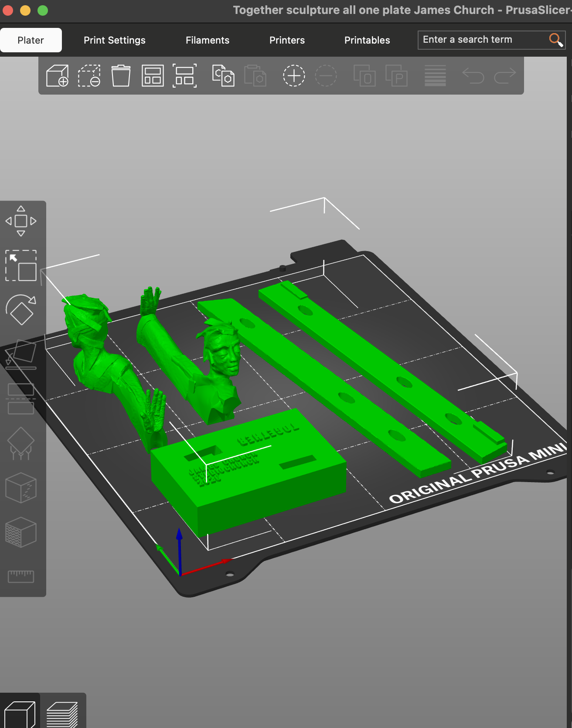Select Paint-on supports tool
This screenshot has height=728, width=572.
(x=21, y=443)
